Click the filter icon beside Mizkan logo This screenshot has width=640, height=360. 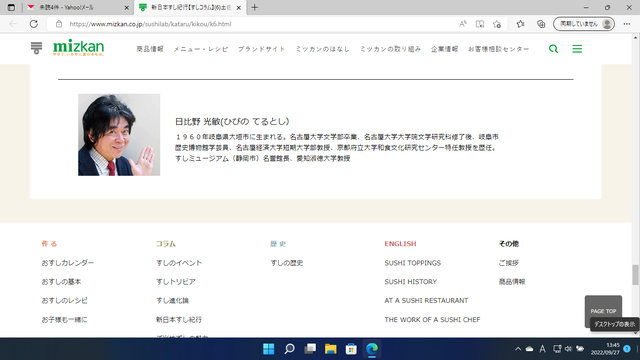coord(36,48)
